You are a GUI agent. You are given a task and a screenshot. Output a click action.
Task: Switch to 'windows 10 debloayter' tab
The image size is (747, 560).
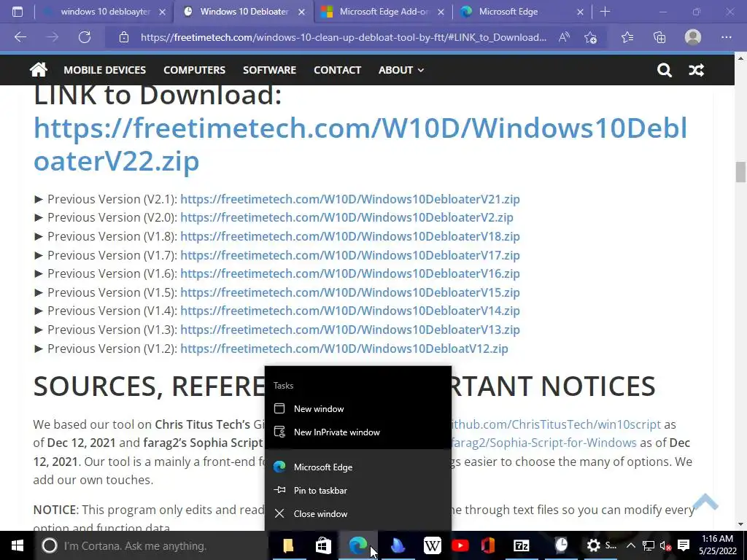pos(105,12)
